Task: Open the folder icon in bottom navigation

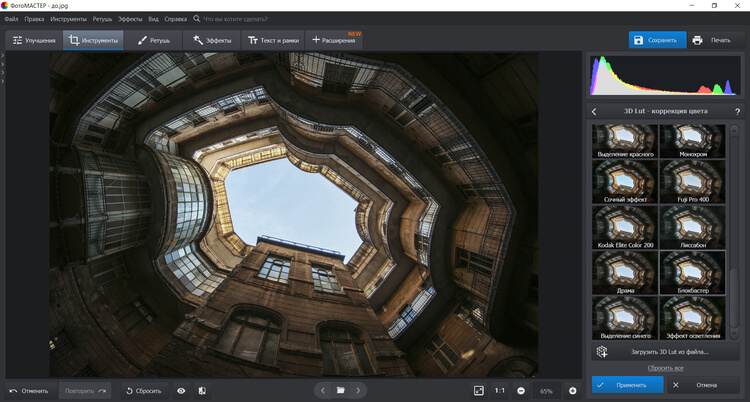Action: click(341, 390)
